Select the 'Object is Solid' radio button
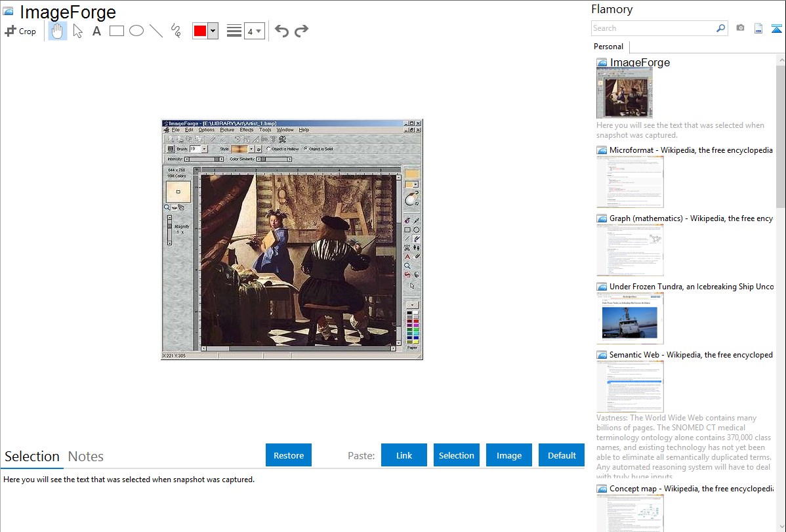Screen dimensions: 786x532 [x=306, y=149]
